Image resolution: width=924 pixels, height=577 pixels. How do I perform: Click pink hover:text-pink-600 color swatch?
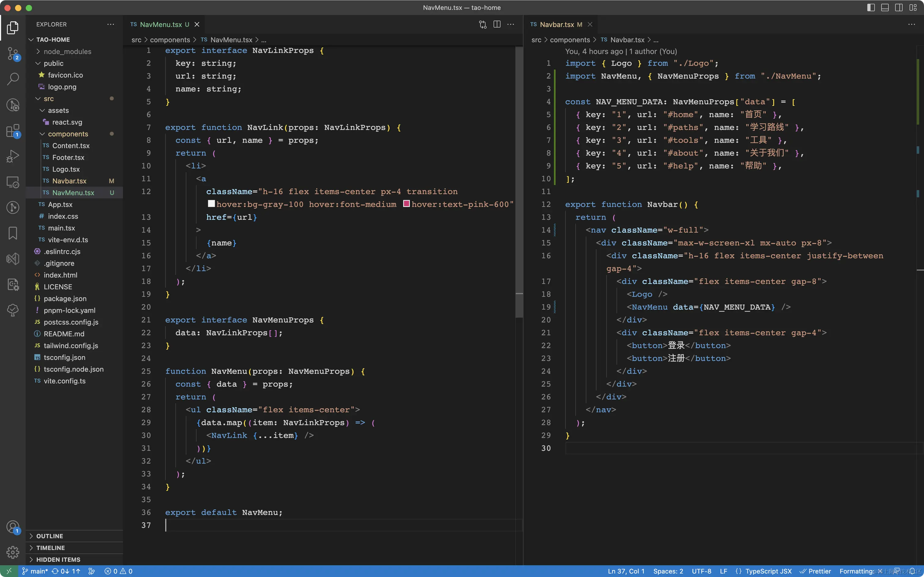[406, 204]
